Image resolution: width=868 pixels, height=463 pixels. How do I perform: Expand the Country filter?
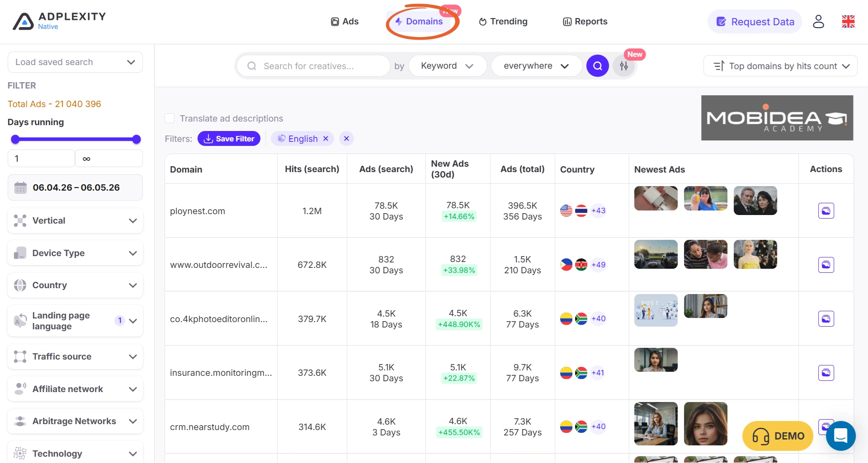click(75, 285)
